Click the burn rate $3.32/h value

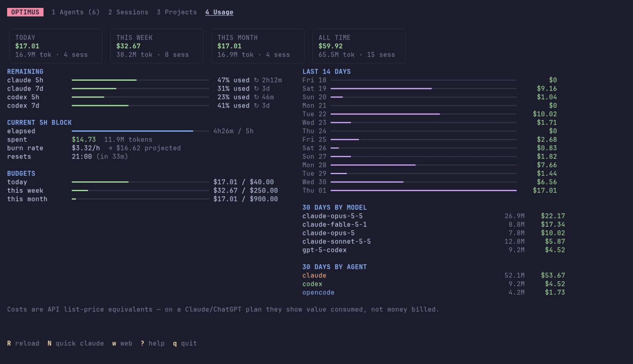tap(86, 148)
